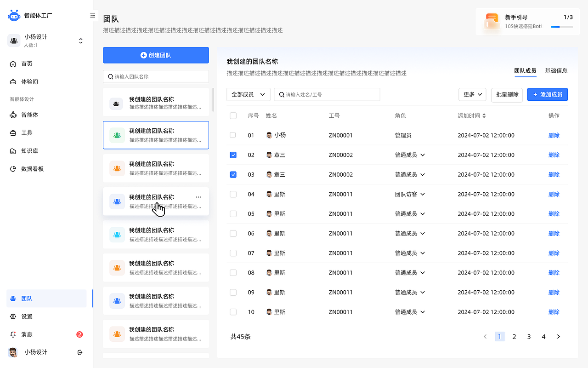This screenshot has height=368, width=588.
Task: Switch to the 基础信息 tab
Action: (x=556, y=71)
